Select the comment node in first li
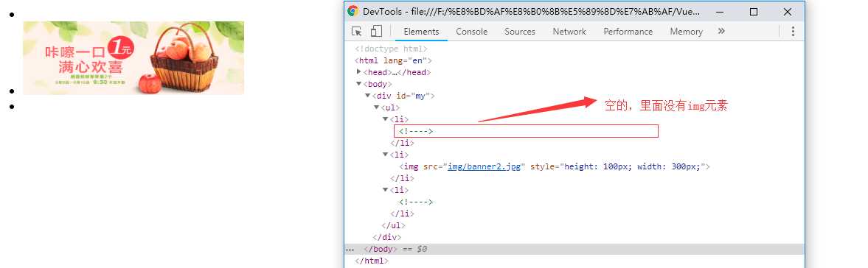Viewport: 868px width, 268px height. point(415,131)
